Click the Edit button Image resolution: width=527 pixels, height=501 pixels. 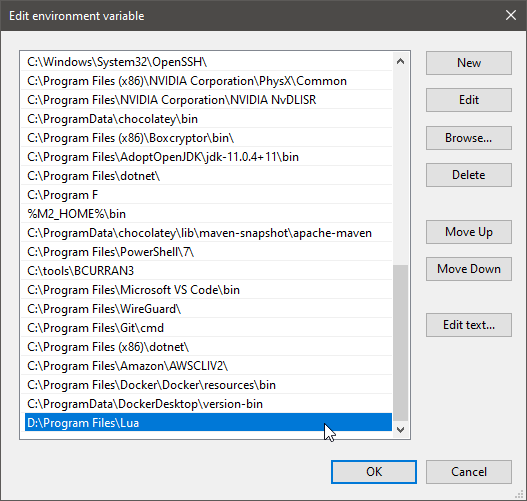click(469, 100)
